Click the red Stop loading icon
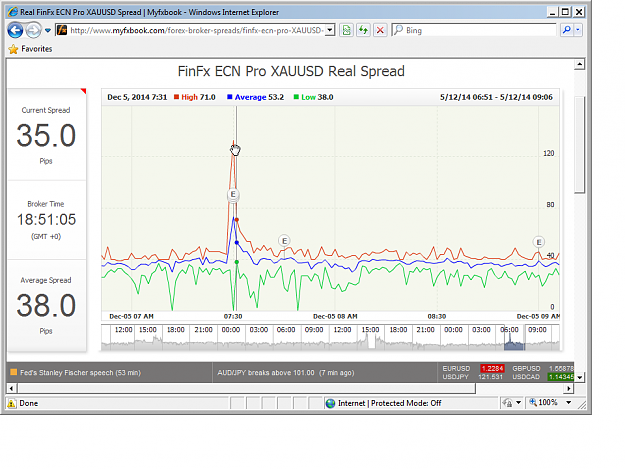Image resolution: width=625 pixels, height=469 pixels. pos(380,30)
